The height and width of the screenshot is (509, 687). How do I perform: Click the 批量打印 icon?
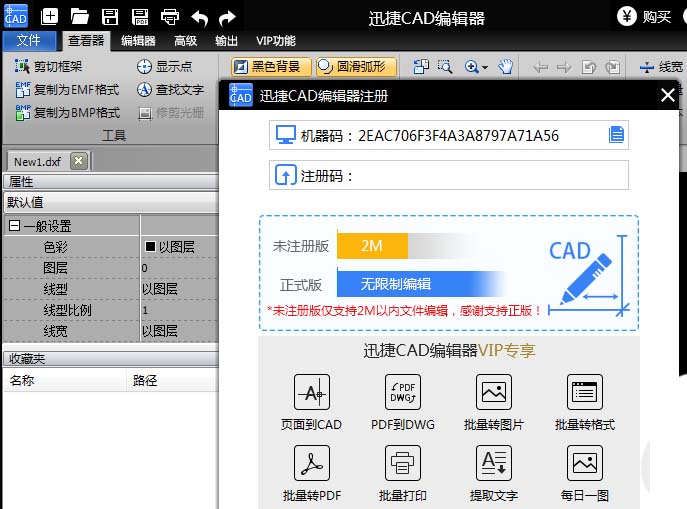point(403,463)
